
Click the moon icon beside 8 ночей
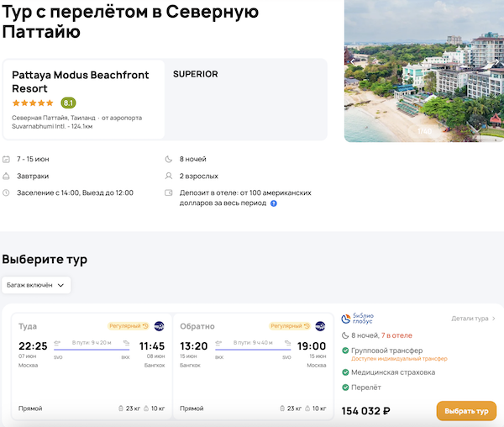coord(170,159)
